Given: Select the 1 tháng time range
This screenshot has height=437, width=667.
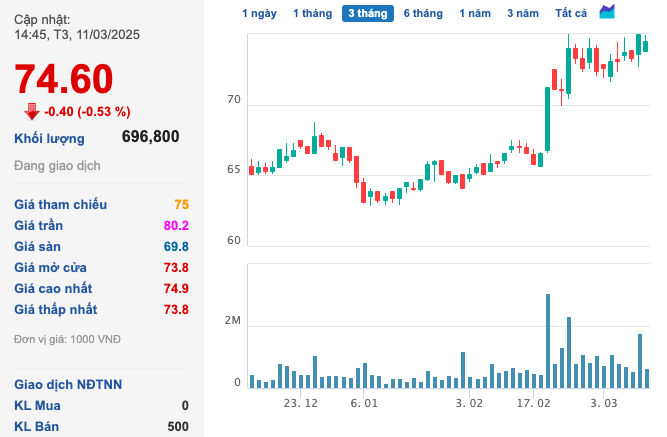Looking at the screenshot, I should point(311,13).
